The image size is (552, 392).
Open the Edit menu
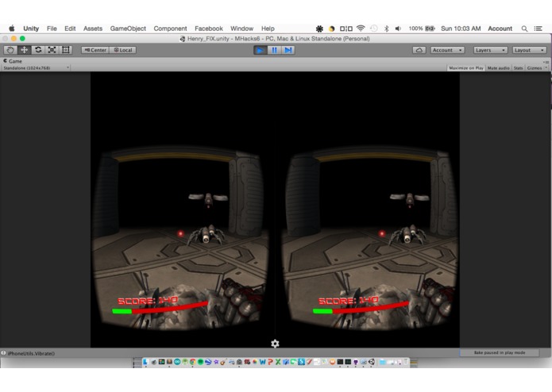click(70, 29)
